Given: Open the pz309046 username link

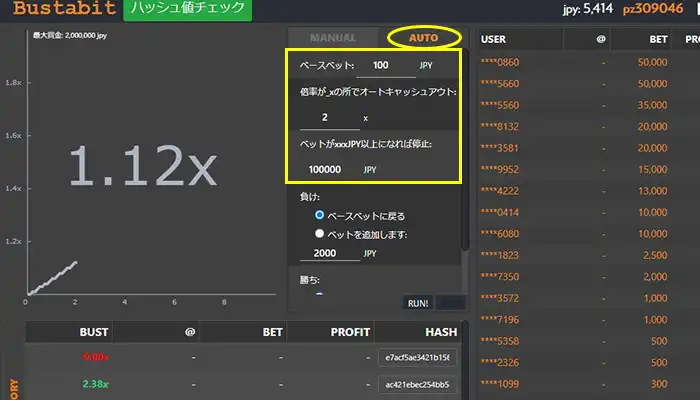Looking at the screenshot, I should pyautogui.click(x=653, y=8).
